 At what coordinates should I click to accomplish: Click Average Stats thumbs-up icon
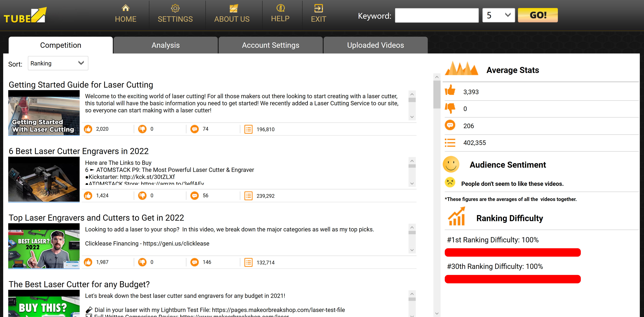pos(450,90)
